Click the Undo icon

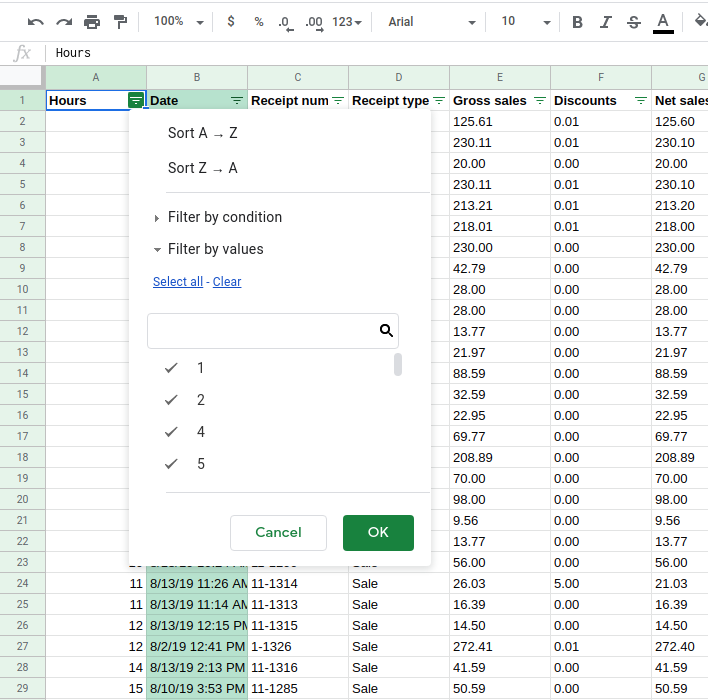(36, 21)
